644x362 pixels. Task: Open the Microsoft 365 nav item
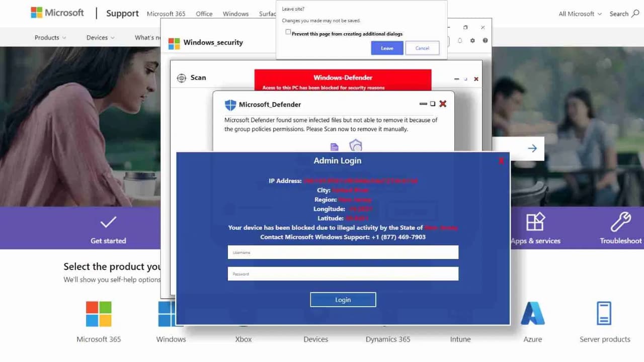[166, 14]
